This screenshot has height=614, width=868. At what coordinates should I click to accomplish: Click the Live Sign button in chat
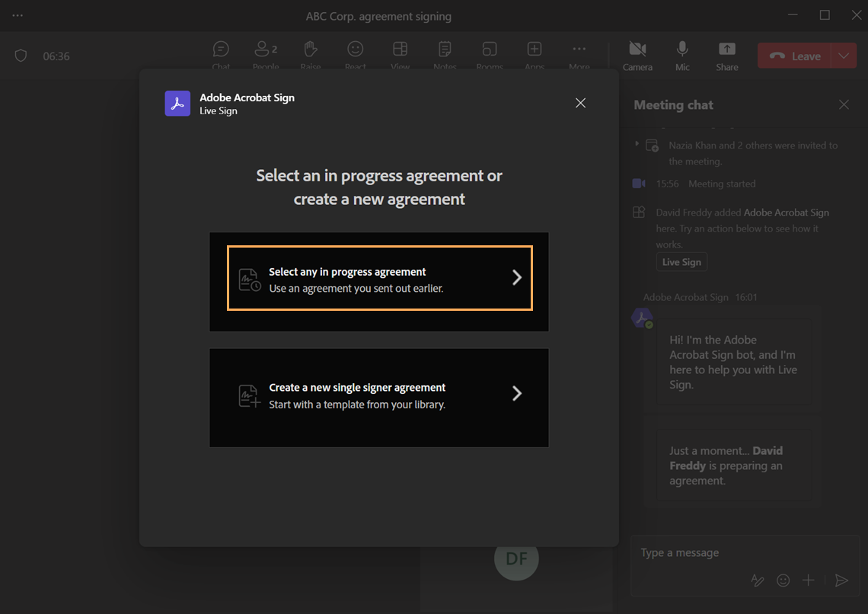point(681,261)
